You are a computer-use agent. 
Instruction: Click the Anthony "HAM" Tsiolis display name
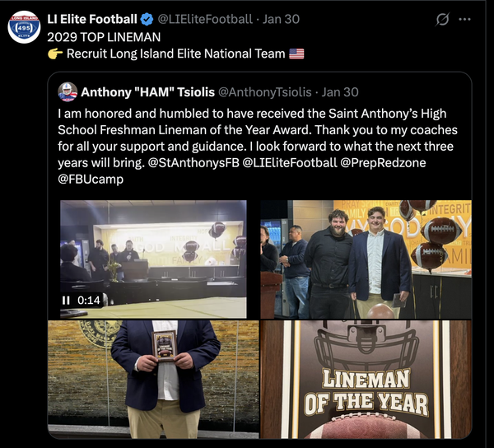[147, 92]
